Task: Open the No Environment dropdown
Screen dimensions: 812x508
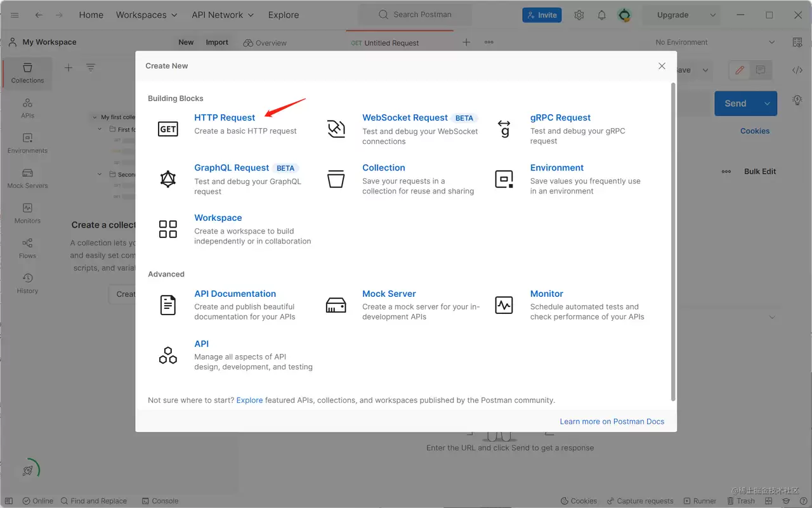Action: click(x=715, y=42)
